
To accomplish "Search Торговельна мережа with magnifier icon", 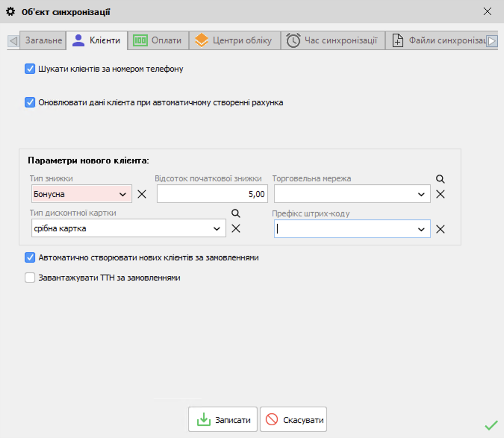I will 440,179.
